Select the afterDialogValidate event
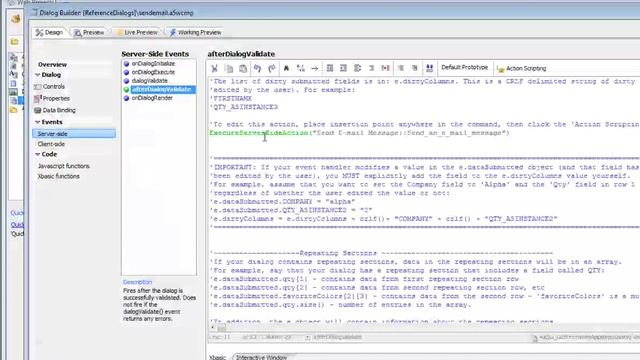This screenshot has width=640, height=360. click(163, 89)
